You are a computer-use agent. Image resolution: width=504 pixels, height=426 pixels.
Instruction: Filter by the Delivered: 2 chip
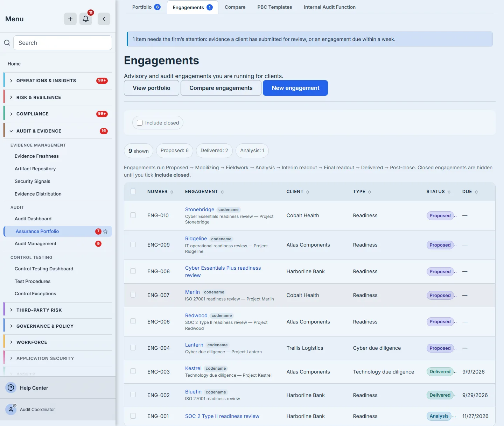pos(214,151)
